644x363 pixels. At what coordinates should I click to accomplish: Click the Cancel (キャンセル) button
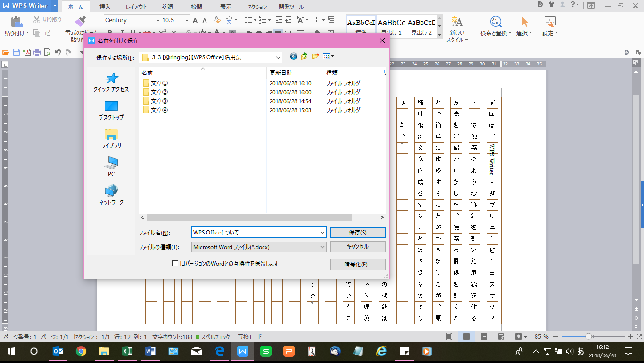tap(358, 247)
